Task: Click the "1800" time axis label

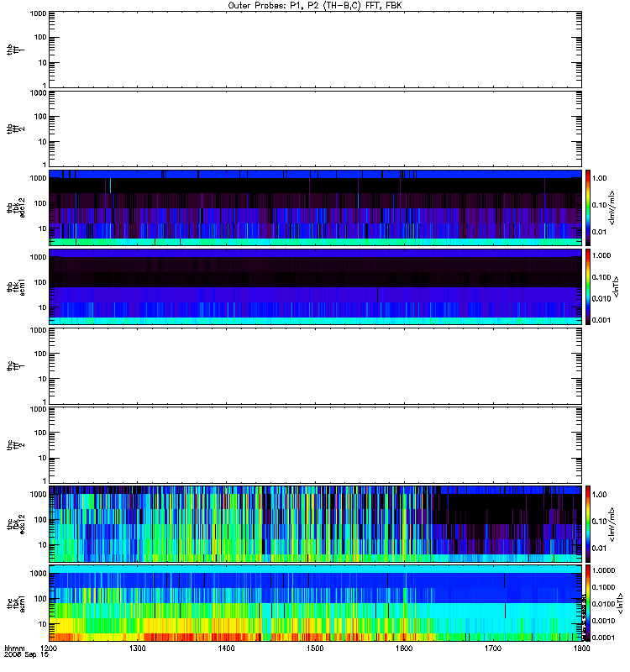Action: click(581, 648)
